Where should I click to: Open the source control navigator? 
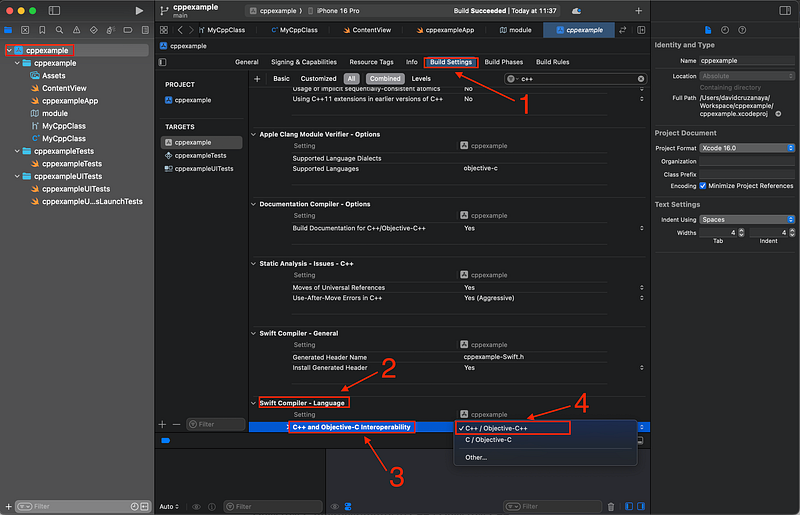[x=25, y=30]
